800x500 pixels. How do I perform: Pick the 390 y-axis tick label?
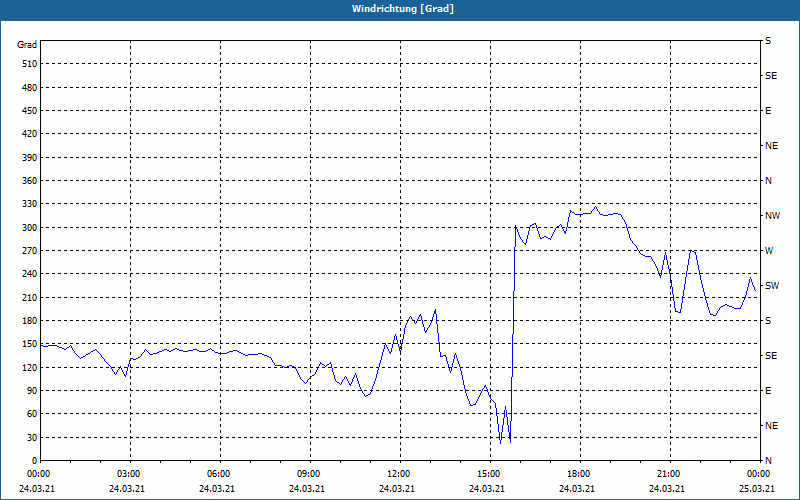tap(30, 158)
